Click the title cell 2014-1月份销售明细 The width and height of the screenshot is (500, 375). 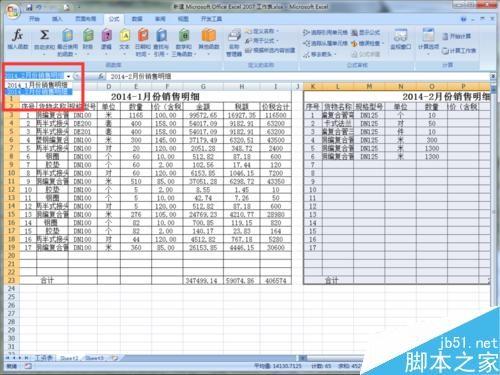(x=155, y=97)
